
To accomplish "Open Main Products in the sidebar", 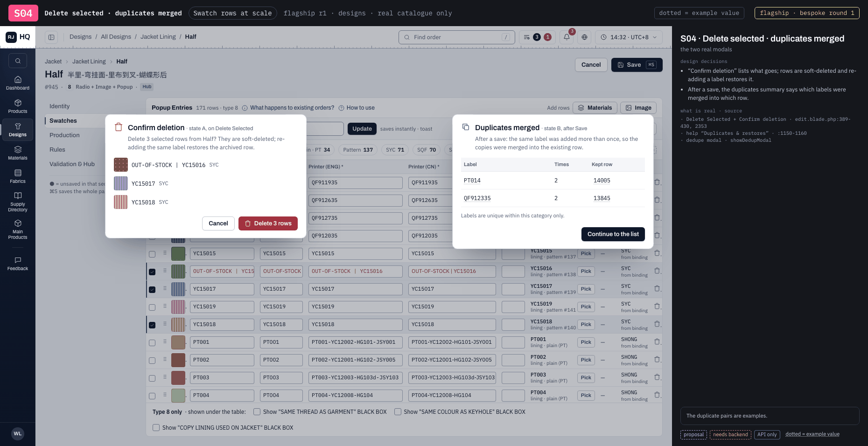I will click(x=18, y=230).
